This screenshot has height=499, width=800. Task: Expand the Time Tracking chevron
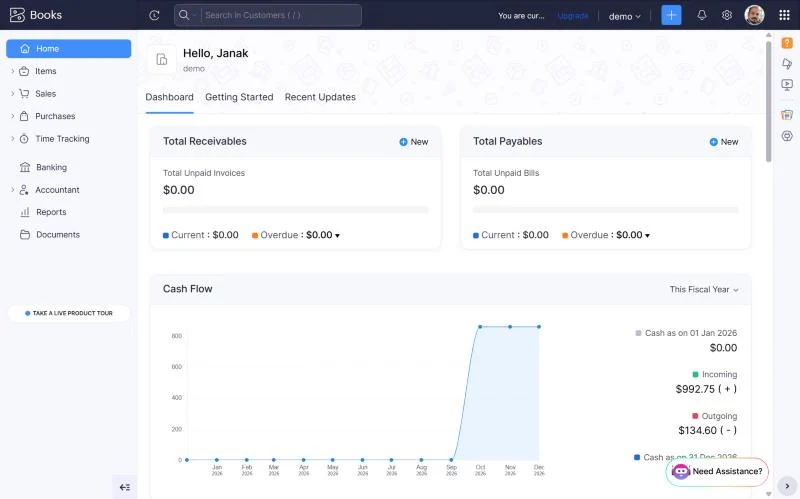pos(12,138)
